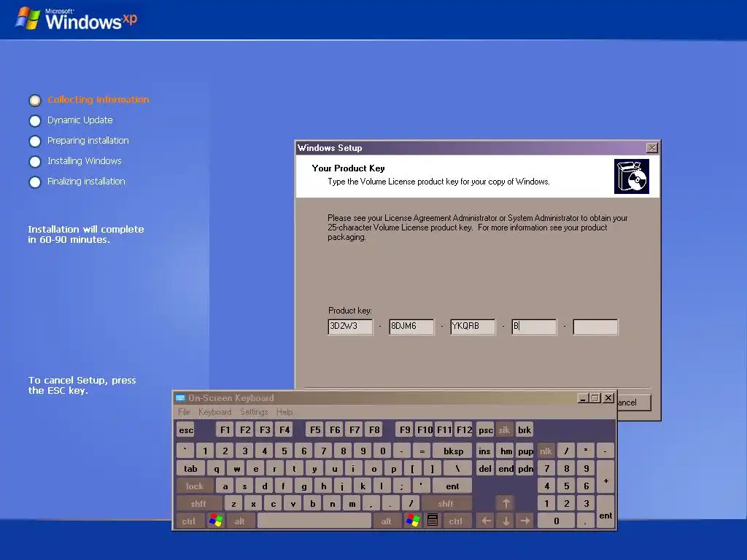
Task: Click the third product key field YKQRB
Action: click(473, 327)
